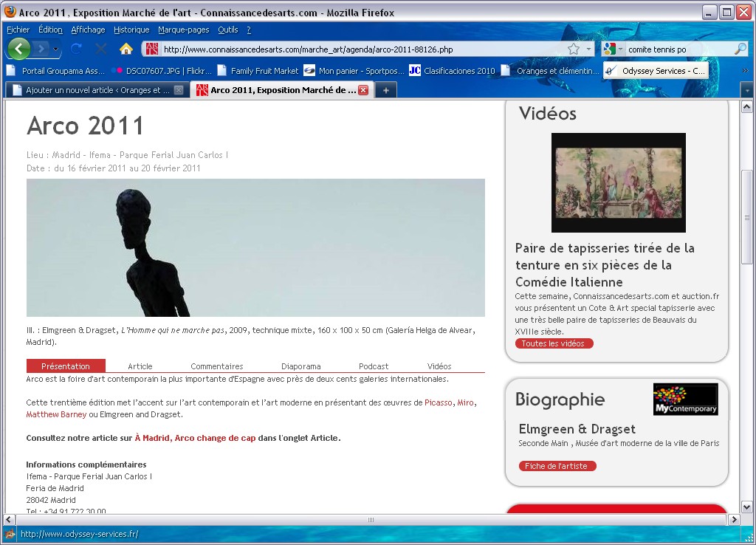Click the URL address field

pos(362,49)
